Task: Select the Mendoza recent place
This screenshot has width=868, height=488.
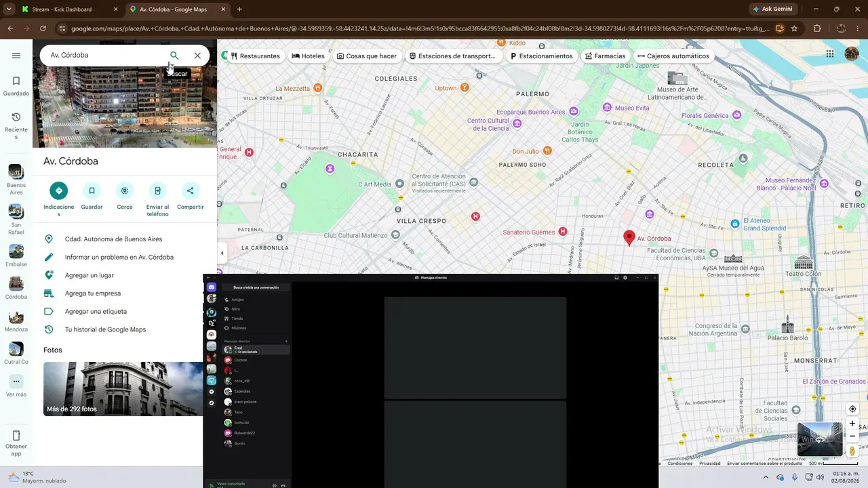Action: pyautogui.click(x=16, y=321)
